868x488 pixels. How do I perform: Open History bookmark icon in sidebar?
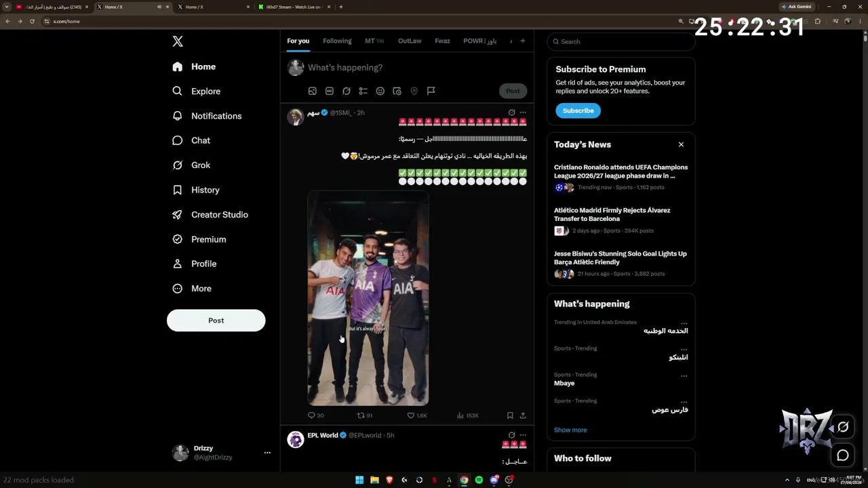pyautogui.click(x=178, y=190)
